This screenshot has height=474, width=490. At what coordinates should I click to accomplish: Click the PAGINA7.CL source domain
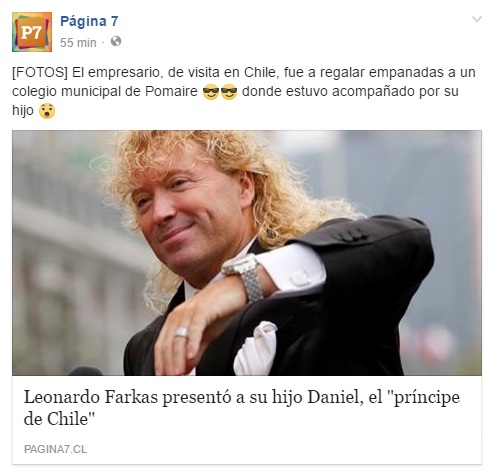55,449
